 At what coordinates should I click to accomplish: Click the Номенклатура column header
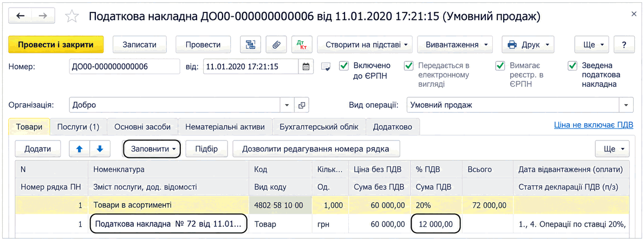point(168,170)
